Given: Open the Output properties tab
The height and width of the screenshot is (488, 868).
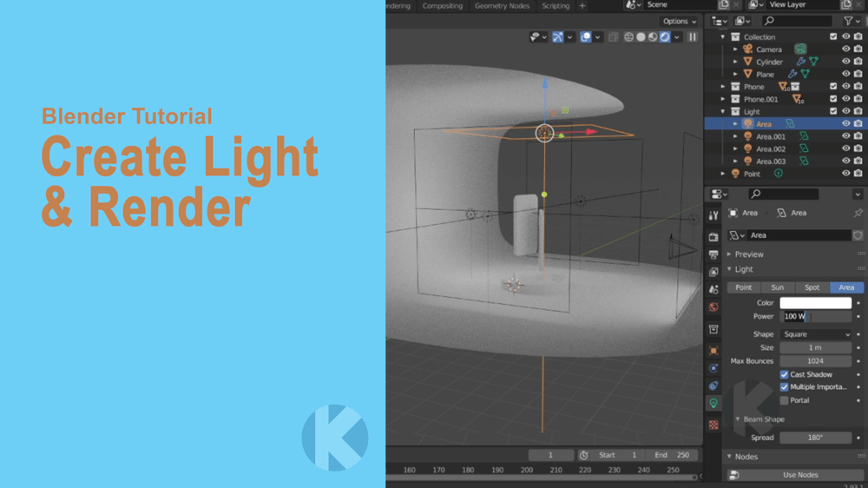Looking at the screenshot, I should pyautogui.click(x=713, y=254).
